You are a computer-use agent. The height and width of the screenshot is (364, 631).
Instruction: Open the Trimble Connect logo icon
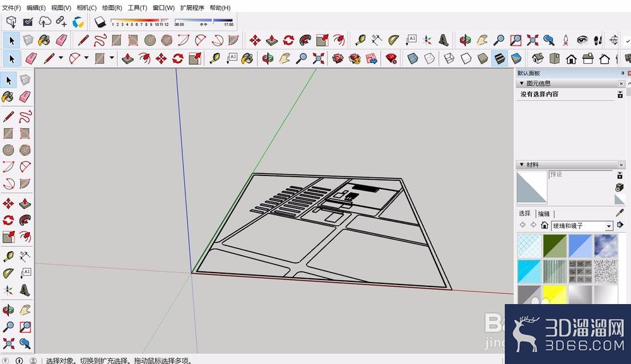[x=78, y=21]
